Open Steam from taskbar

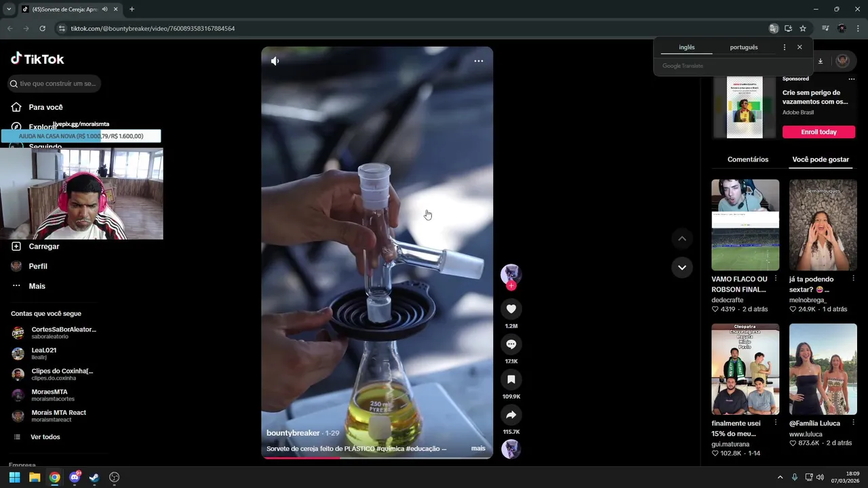[x=94, y=477]
